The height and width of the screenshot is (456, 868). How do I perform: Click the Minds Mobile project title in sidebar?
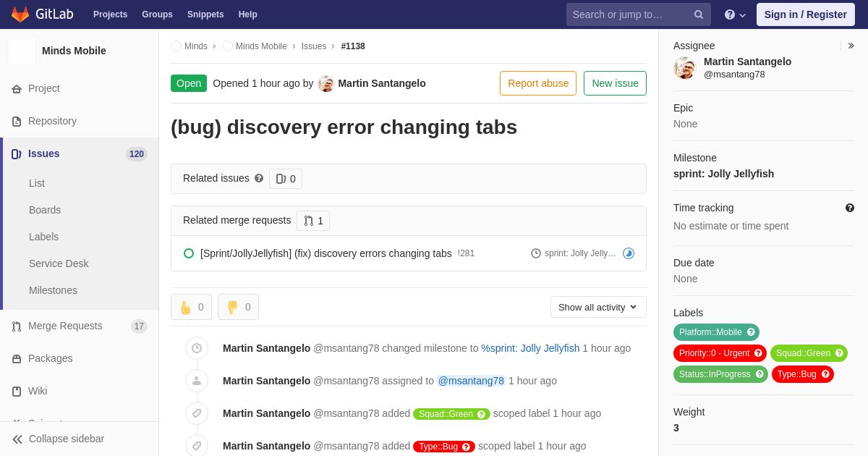(x=74, y=51)
